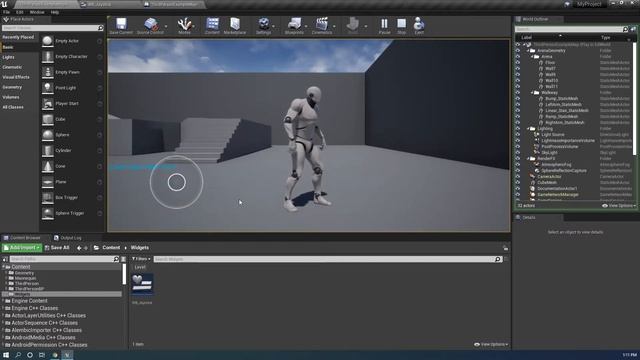
Task: Open the Add/Import dropdown
Action: [22, 248]
